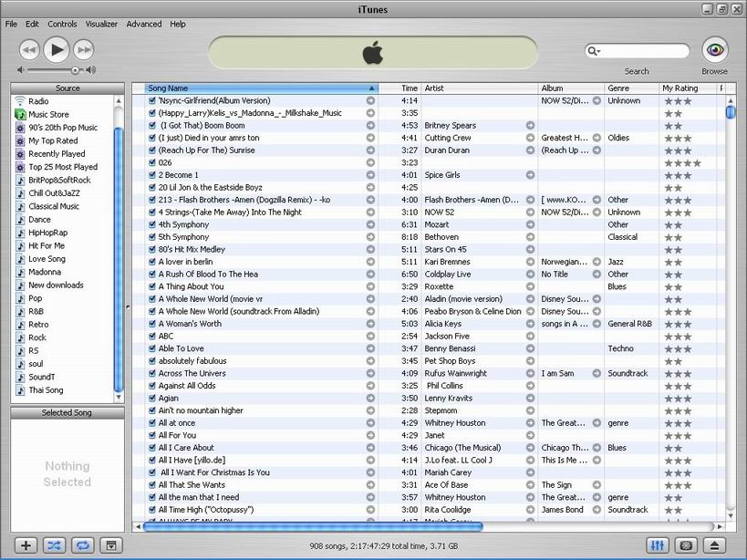Image resolution: width=747 pixels, height=560 pixels.
Task: Sort songs by the Album column header
Action: pos(571,88)
